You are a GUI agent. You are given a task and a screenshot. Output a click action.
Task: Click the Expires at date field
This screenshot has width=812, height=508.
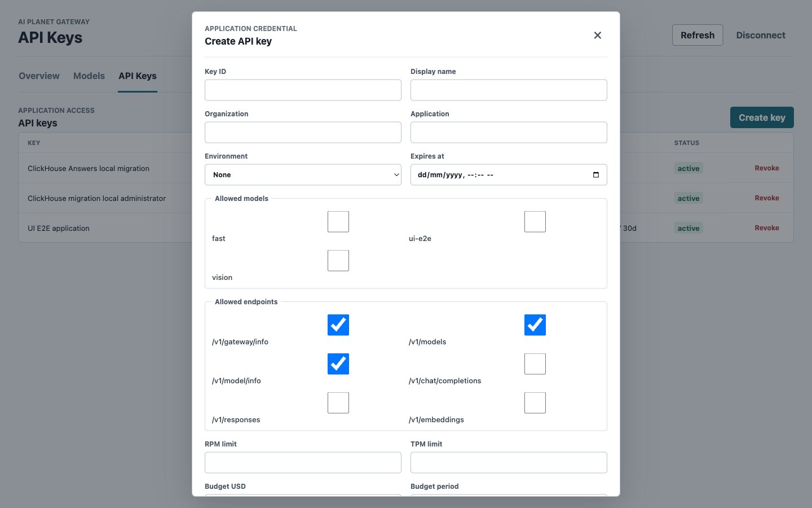point(509,175)
